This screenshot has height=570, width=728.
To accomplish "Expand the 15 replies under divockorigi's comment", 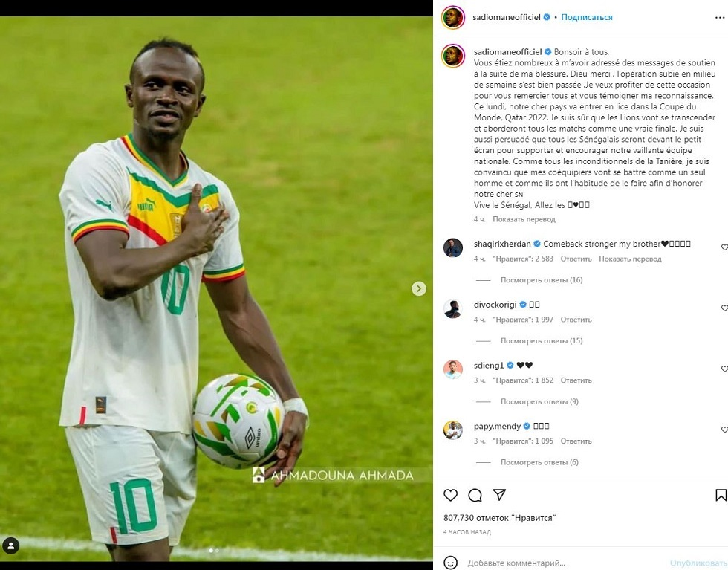I will point(542,341).
